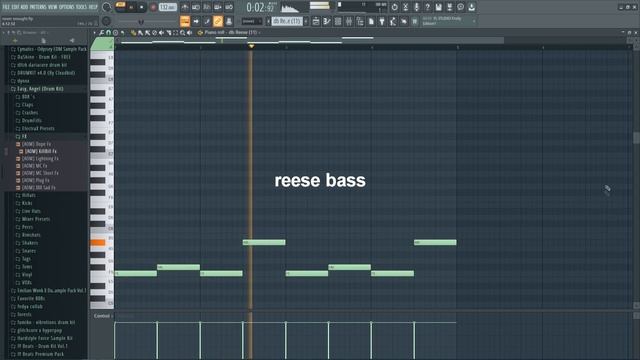Open the ADD menu
Screen dimensions: 640x360
pyautogui.click(x=24, y=7)
